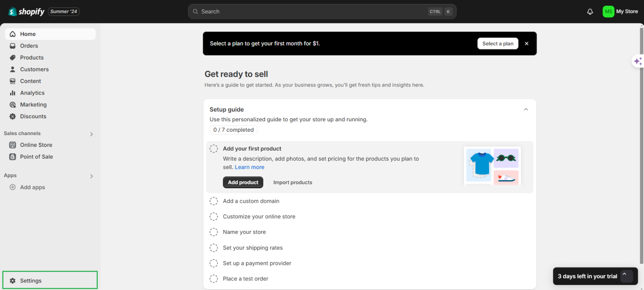Open Discounts via its tag icon
Image resolution: width=644 pixels, height=290 pixels.
click(x=12, y=116)
